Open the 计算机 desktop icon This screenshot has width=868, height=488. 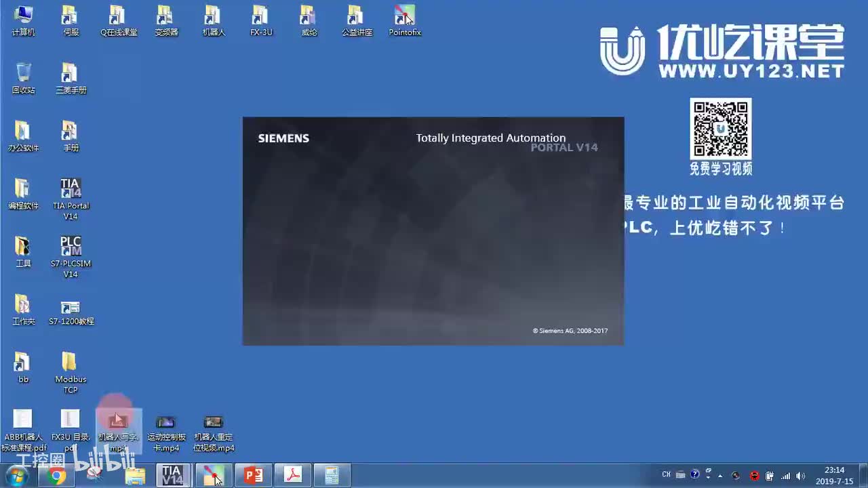[23, 20]
